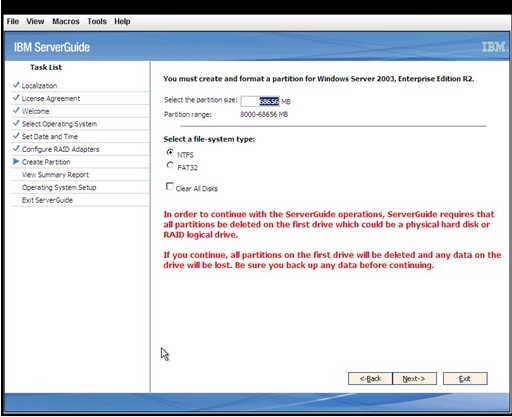Enable the Clear All Disks checkbox
This screenshot has height=417, width=512.
170,186
